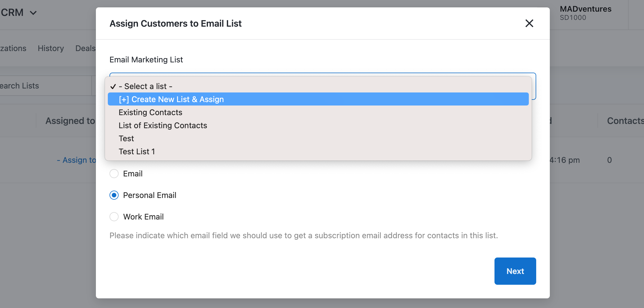Select Existing Contacts from the list
Image resolution: width=644 pixels, height=308 pixels.
(150, 112)
